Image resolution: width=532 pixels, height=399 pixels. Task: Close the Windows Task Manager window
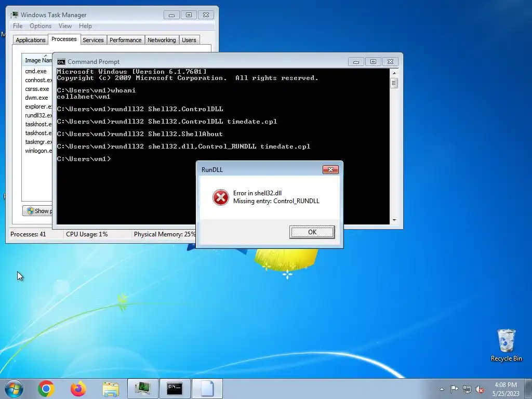(206, 15)
